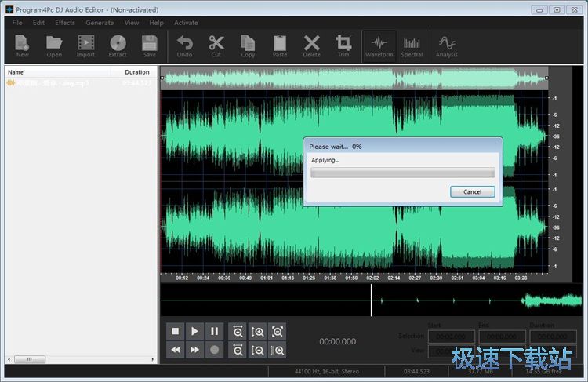Screen dimensions: 588x382
Task: Stop playback with the square button
Action: click(x=175, y=331)
